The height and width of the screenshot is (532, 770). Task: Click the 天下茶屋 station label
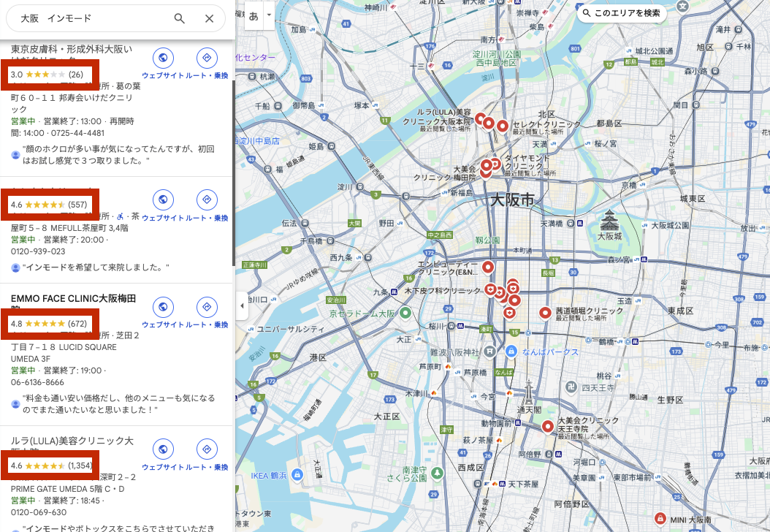pyautogui.click(x=523, y=484)
